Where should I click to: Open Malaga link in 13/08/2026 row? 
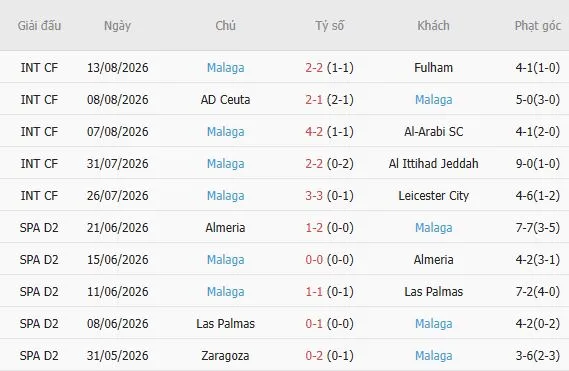point(225,68)
